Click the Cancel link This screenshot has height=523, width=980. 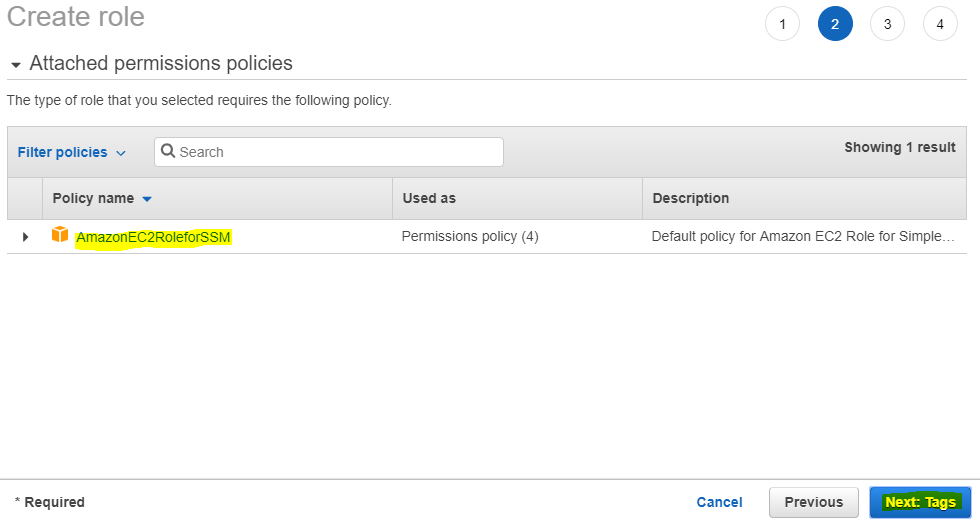click(719, 502)
